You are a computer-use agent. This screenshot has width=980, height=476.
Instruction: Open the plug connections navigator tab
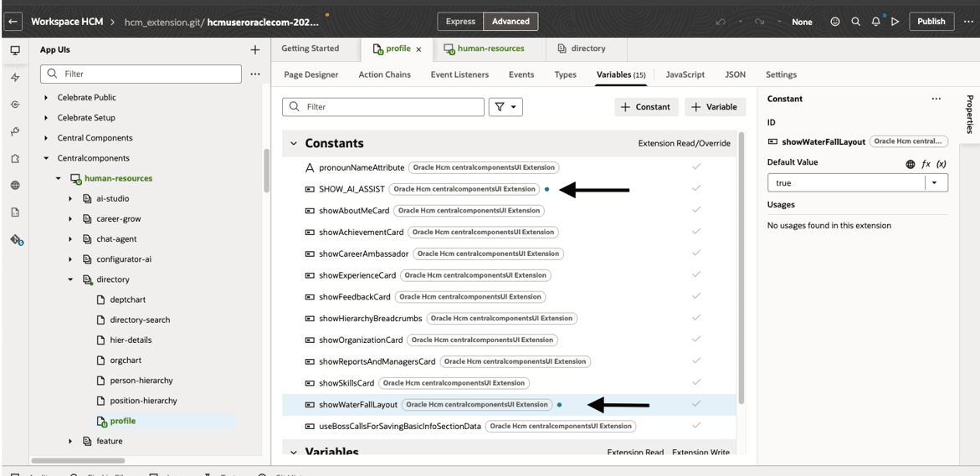[15, 131]
